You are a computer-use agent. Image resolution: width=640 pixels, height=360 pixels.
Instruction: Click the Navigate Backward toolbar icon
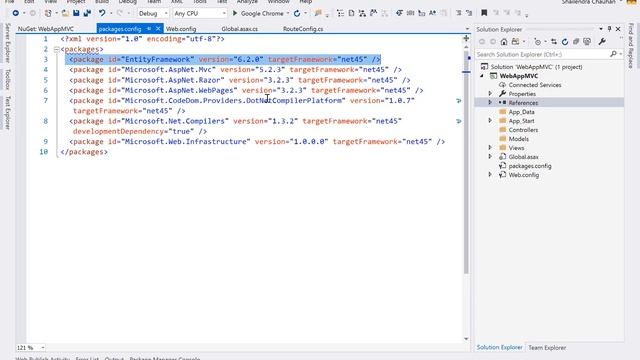(x=16, y=13)
